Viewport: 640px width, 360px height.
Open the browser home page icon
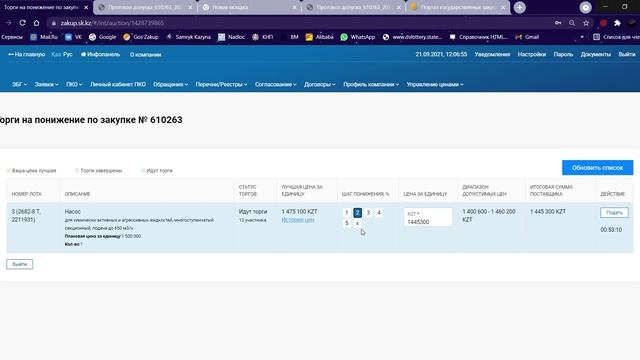(36, 23)
